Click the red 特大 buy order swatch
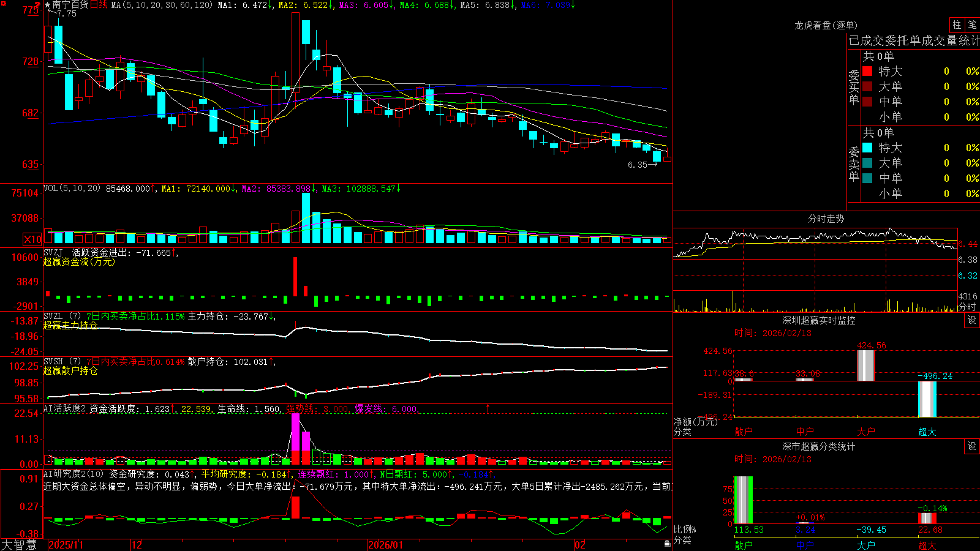 click(x=867, y=71)
